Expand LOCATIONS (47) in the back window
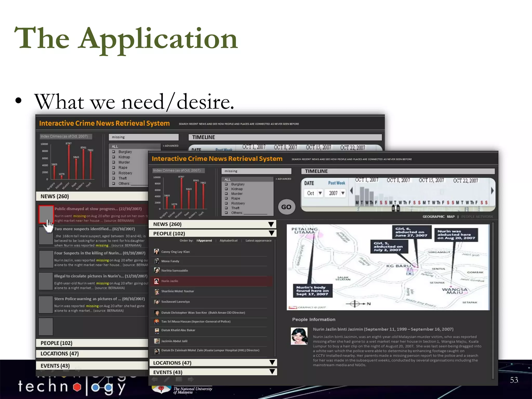532x399 pixels. click(x=92, y=354)
